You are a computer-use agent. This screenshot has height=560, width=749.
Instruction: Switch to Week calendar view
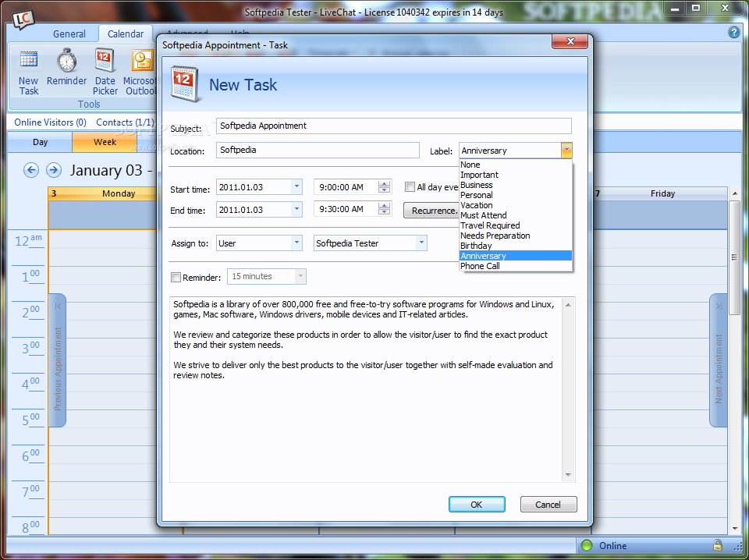[x=105, y=142]
